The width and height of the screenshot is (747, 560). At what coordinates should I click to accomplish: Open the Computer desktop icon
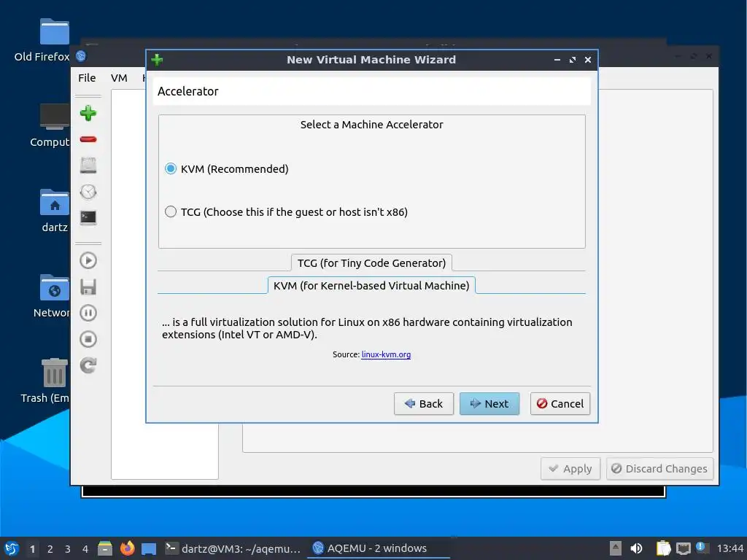click(54, 117)
